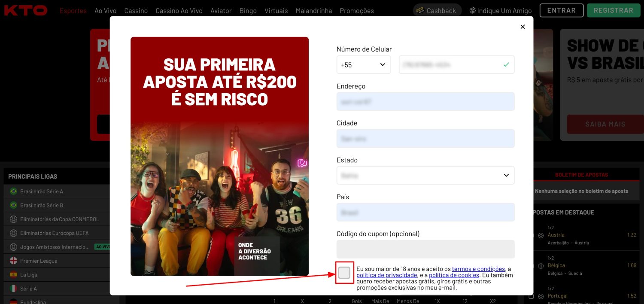
Task: Open the +55 country code dropdown
Action: click(x=364, y=65)
